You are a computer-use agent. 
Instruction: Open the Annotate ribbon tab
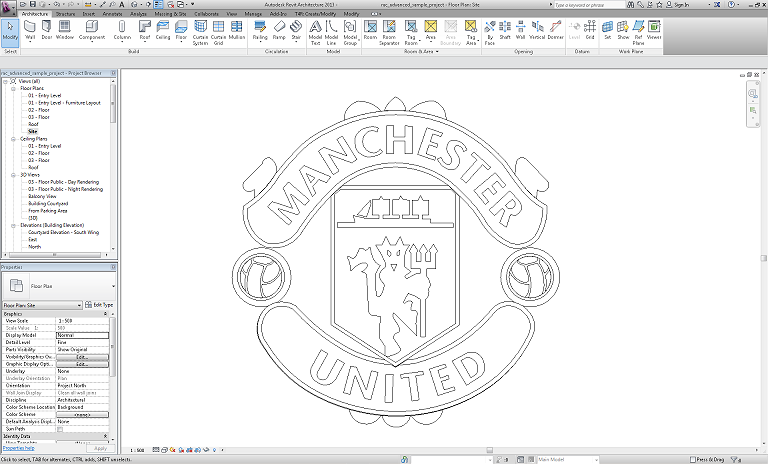(112, 14)
